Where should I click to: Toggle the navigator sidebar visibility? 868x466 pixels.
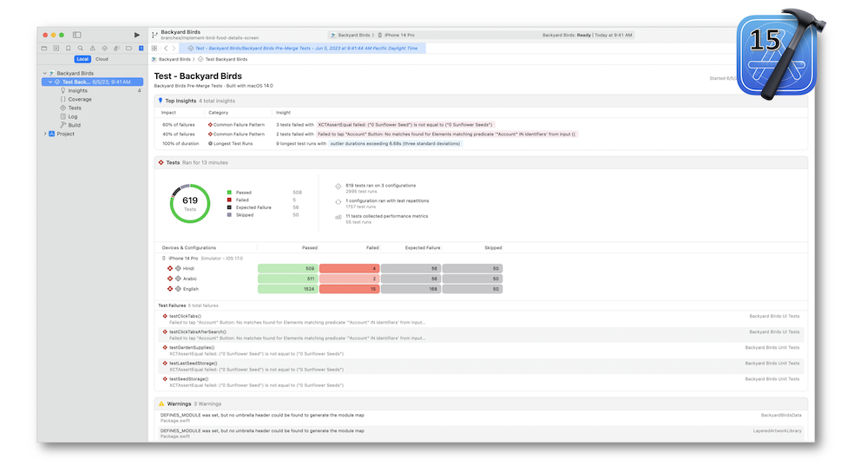coord(77,35)
